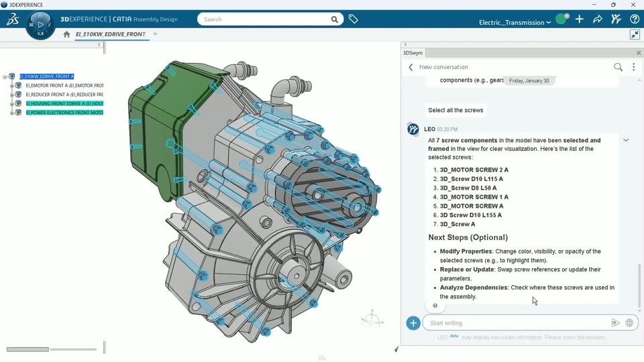Click the root assembly product icon
The width and height of the screenshot is (644, 362).
tap(12, 76)
